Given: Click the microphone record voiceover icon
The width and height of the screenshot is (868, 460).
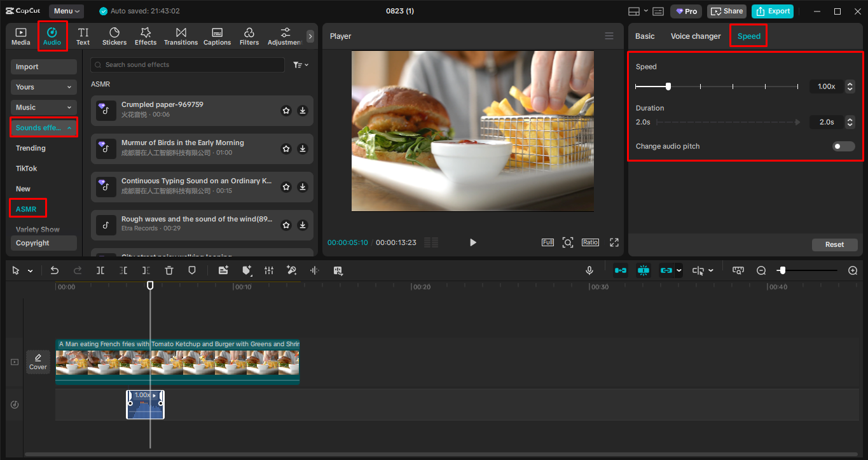Looking at the screenshot, I should coord(589,270).
